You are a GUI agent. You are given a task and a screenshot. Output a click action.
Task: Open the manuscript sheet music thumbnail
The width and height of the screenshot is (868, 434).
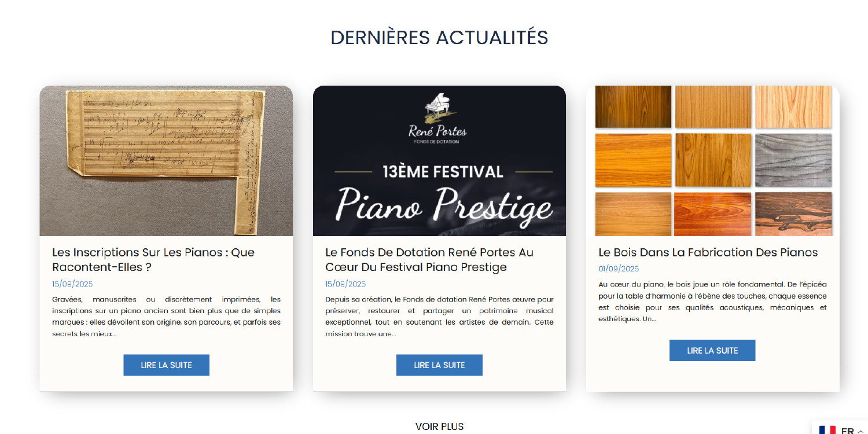(166, 160)
